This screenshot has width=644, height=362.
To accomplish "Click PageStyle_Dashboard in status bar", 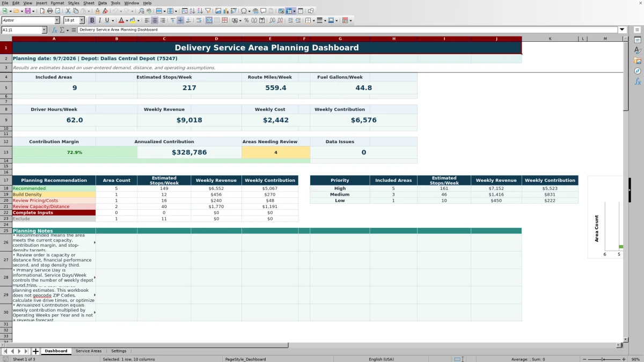I will (245, 359).
